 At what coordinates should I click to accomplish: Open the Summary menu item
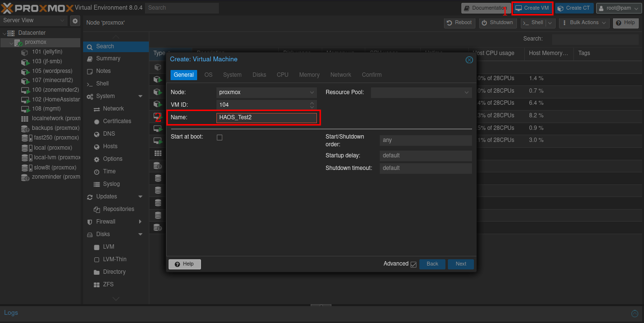click(115, 58)
